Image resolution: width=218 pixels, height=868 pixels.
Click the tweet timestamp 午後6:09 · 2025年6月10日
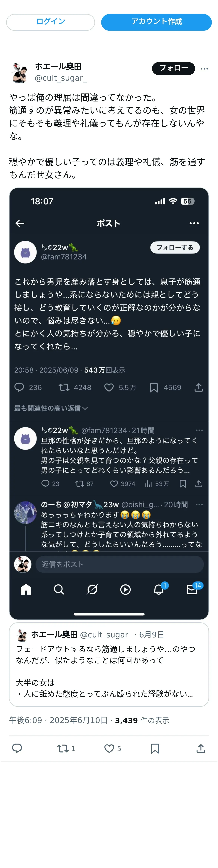[58, 720]
